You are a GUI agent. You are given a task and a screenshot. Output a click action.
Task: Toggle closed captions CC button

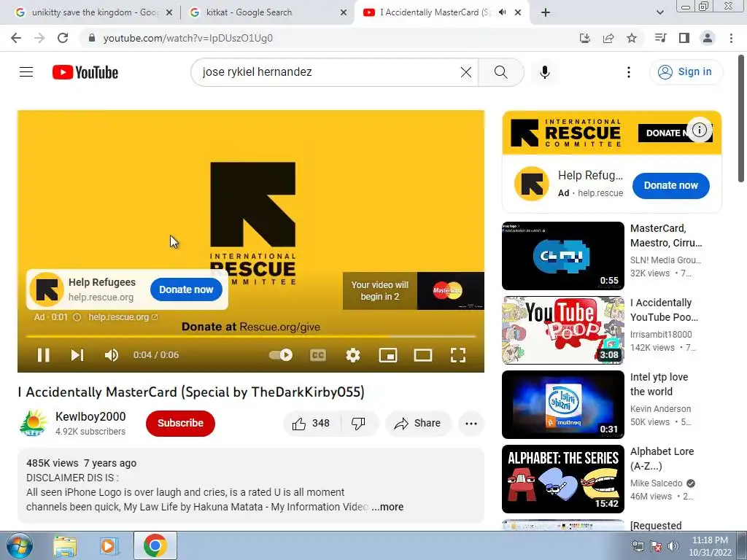(x=318, y=355)
